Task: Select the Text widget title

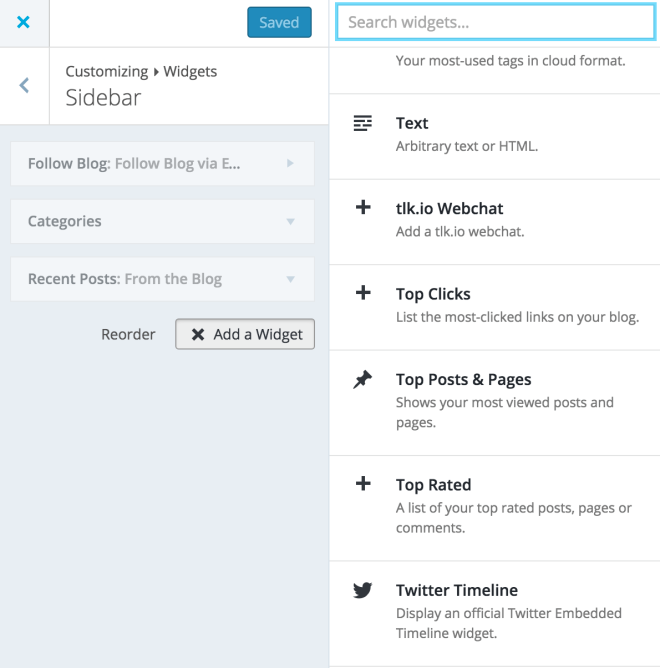Action: (x=412, y=123)
